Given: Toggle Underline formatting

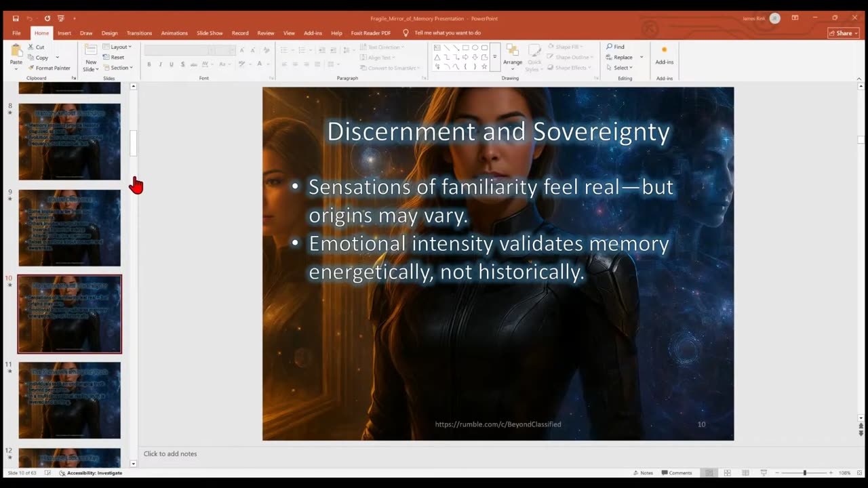Looking at the screenshot, I should pyautogui.click(x=171, y=64).
